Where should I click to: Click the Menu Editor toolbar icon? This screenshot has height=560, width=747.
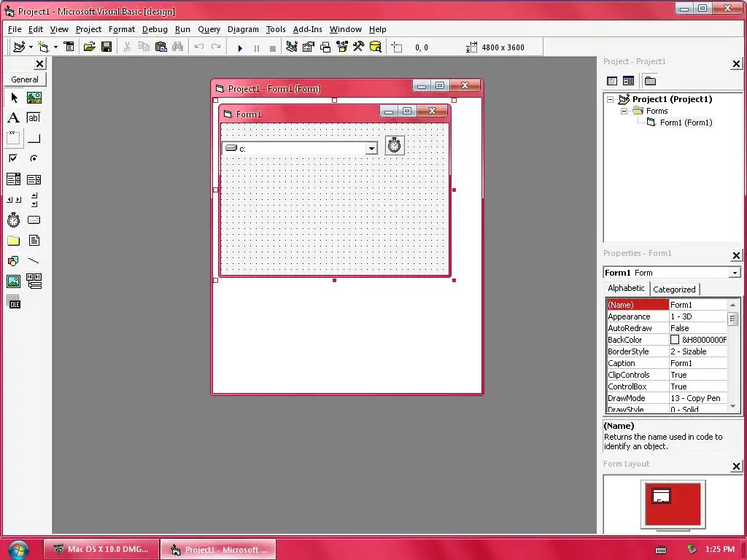[x=69, y=47]
